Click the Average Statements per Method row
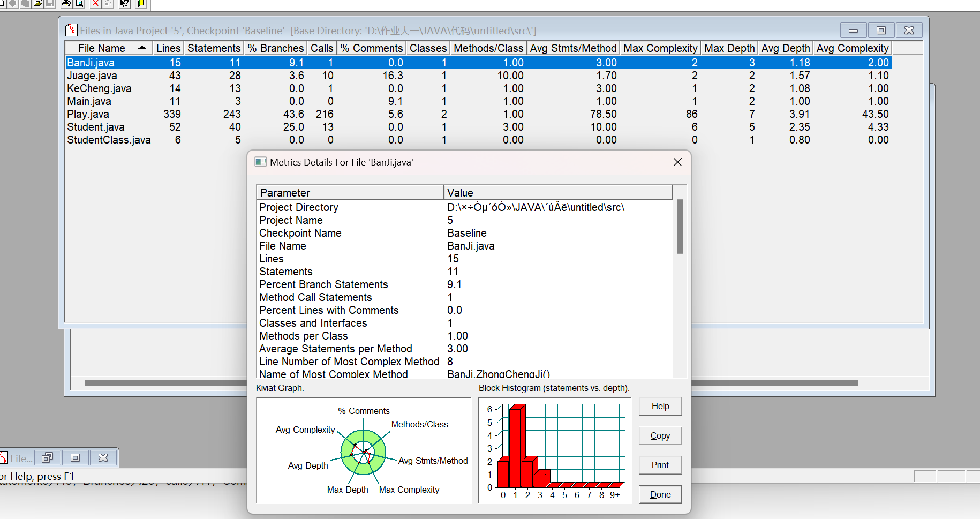This screenshot has height=519, width=980. 465,349
